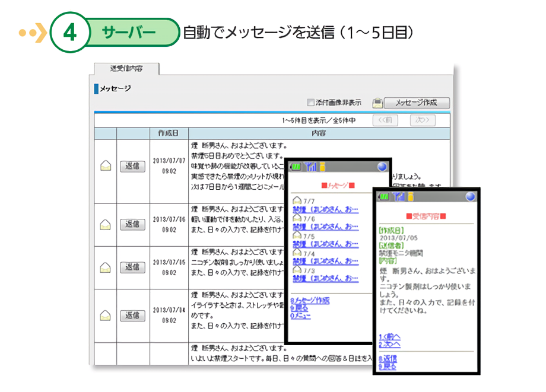Open the envelope icon for the 2013/07/05 message
Screen dimensions: 546x392
point(106,267)
